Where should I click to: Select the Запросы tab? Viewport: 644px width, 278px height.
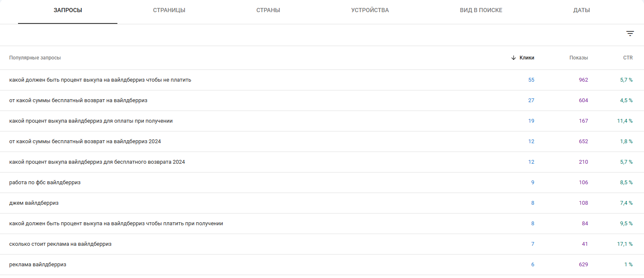(x=68, y=10)
